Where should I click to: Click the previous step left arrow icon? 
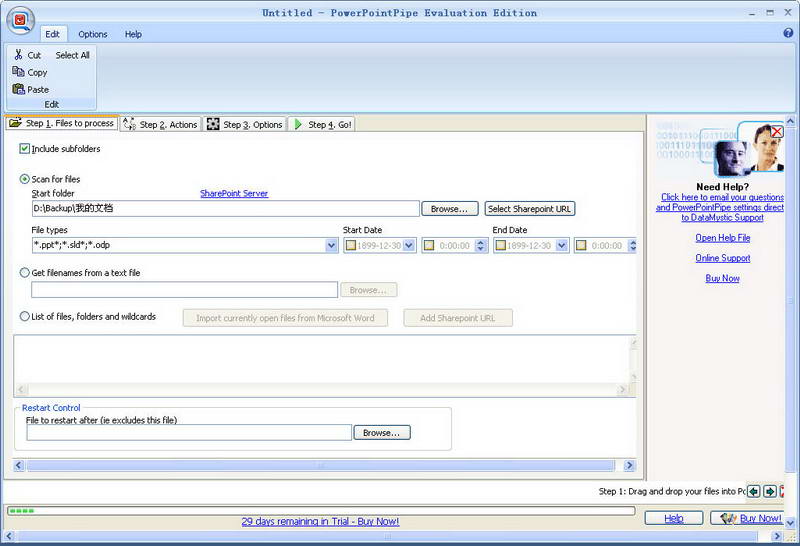tap(754, 491)
